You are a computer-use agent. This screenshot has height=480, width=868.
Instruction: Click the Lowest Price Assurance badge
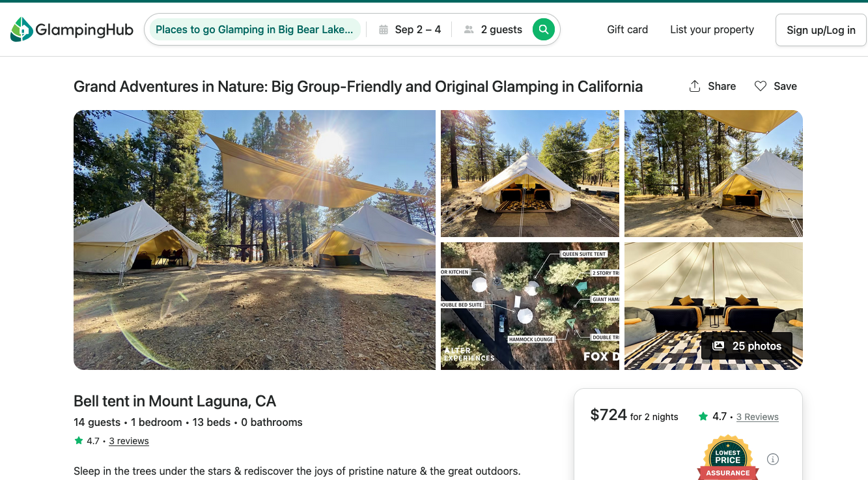pyautogui.click(x=727, y=460)
